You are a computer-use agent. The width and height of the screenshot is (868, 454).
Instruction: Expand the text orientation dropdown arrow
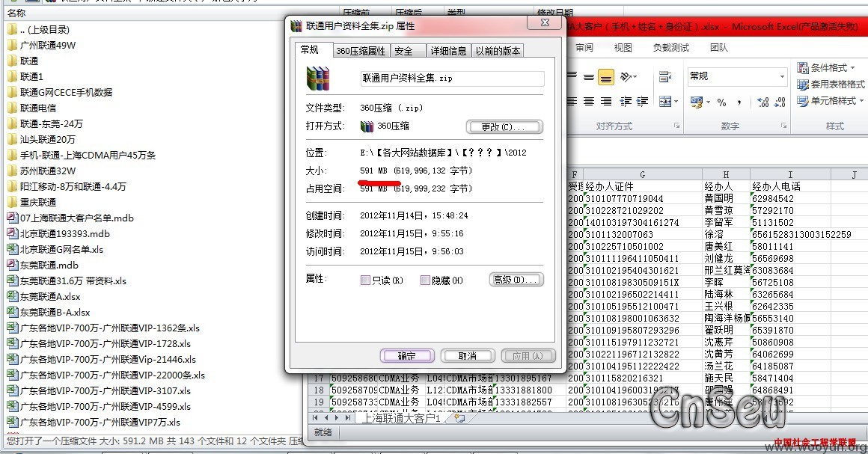click(x=635, y=77)
